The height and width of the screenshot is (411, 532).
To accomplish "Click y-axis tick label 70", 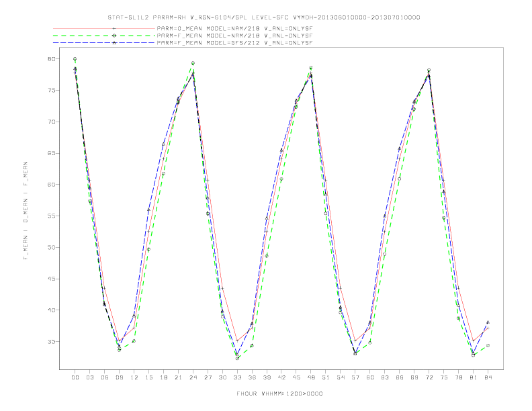I will click(x=51, y=122).
